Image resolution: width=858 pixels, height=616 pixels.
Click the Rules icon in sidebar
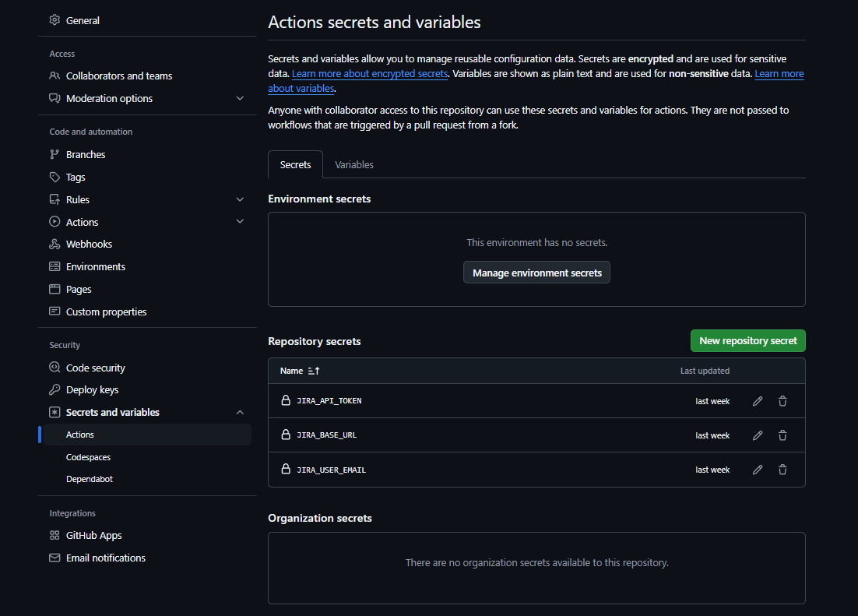(x=55, y=199)
